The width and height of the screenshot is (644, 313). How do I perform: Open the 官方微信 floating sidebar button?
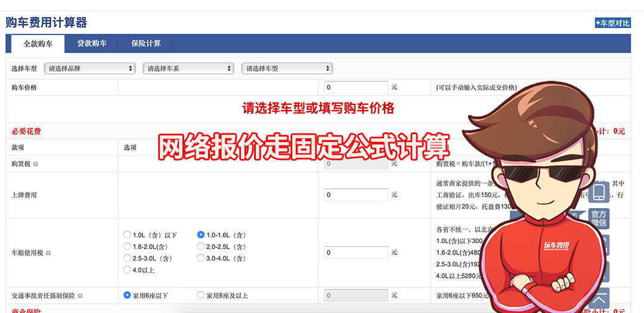599,219
